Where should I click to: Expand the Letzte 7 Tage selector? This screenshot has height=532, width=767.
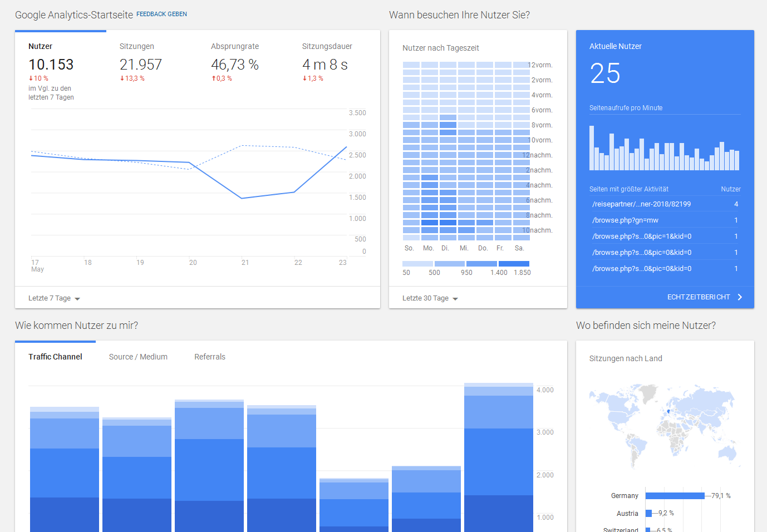tap(54, 298)
